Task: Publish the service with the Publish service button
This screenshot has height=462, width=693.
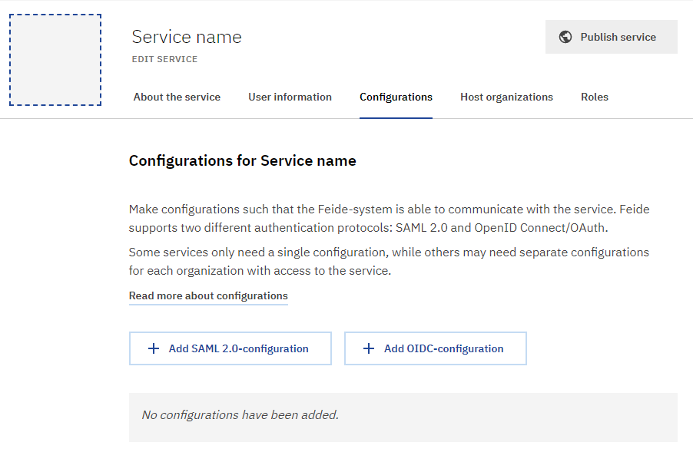Action: tap(611, 37)
